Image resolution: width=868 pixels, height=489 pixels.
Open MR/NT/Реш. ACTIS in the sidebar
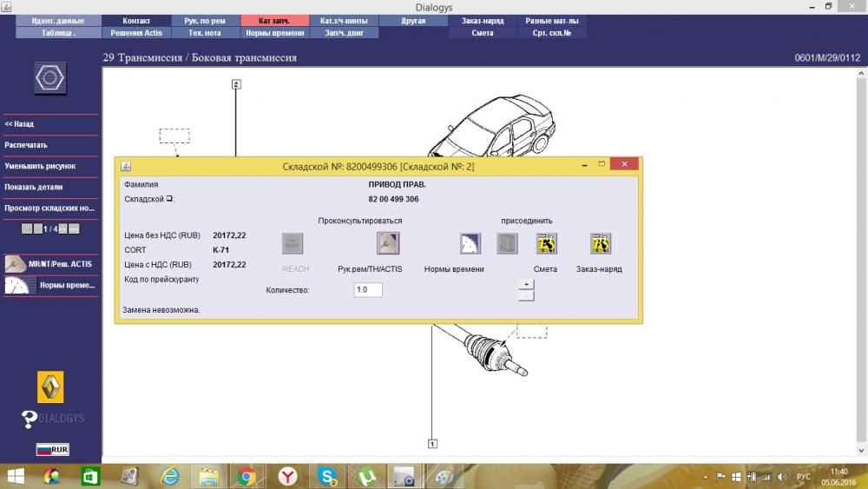click(x=50, y=263)
